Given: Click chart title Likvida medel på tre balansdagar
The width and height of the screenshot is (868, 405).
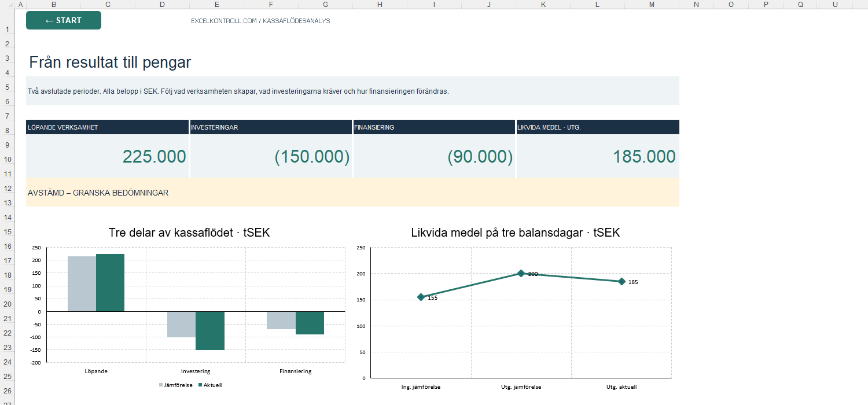Looking at the screenshot, I should coord(516,233).
